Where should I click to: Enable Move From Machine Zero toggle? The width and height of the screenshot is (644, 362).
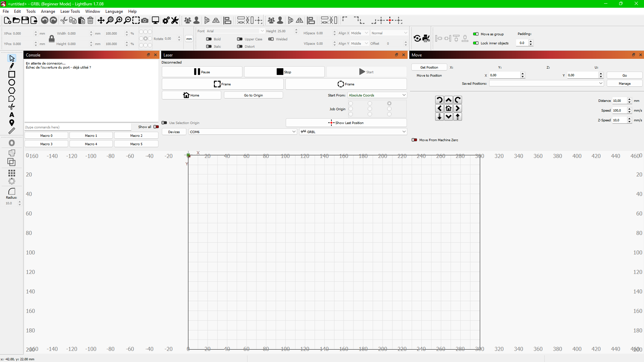pyautogui.click(x=414, y=140)
